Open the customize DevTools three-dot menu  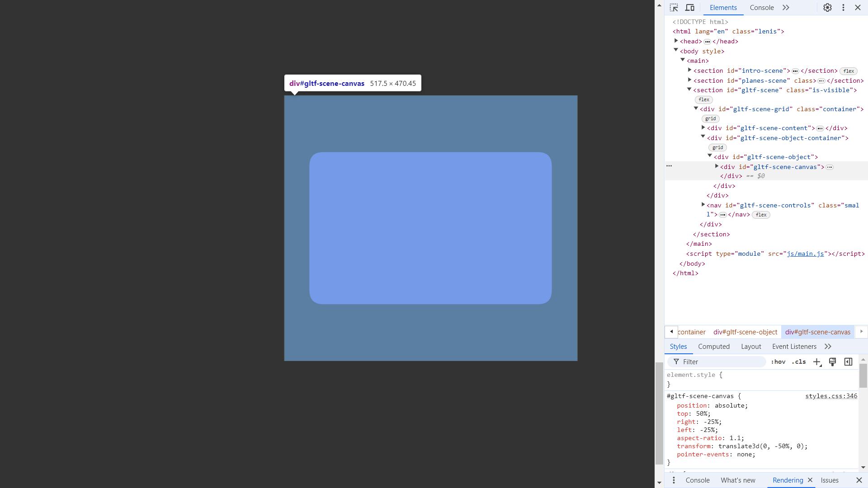click(843, 8)
